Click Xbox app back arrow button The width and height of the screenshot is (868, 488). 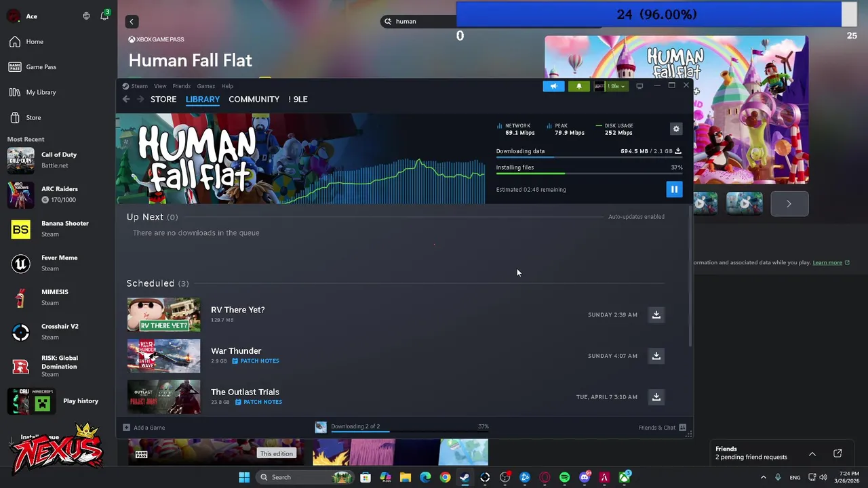click(x=132, y=22)
